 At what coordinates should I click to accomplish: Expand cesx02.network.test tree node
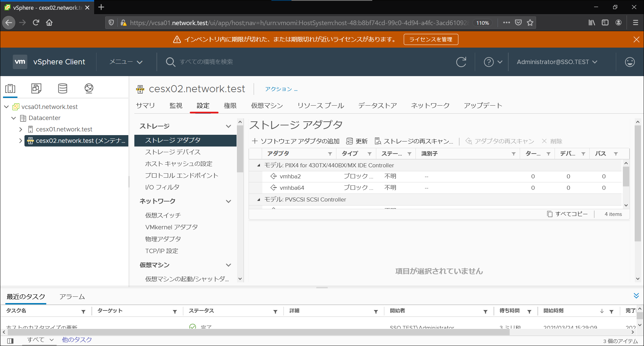pos(21,141)
